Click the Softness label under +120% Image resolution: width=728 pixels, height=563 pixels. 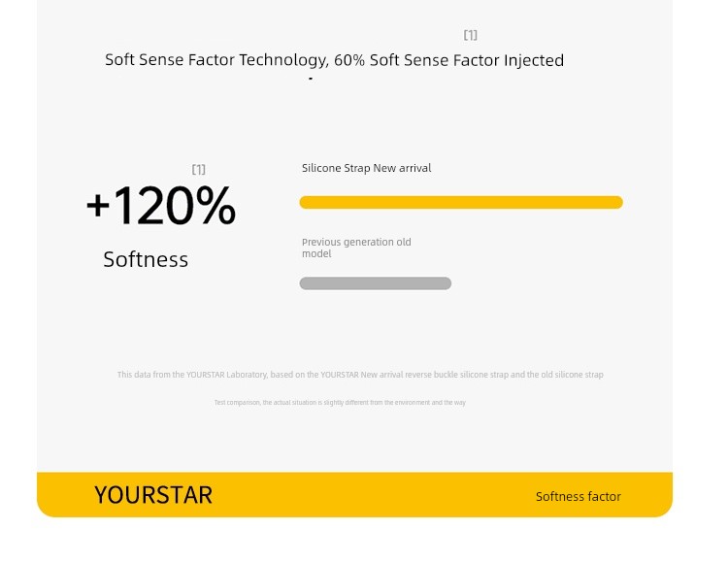point(146,259)
